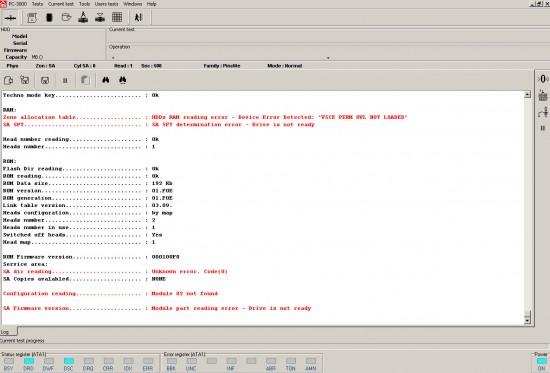550x373 pixels.
Task: Click the mug-shaped icon in the main toolbar
Action: [66, 17]
